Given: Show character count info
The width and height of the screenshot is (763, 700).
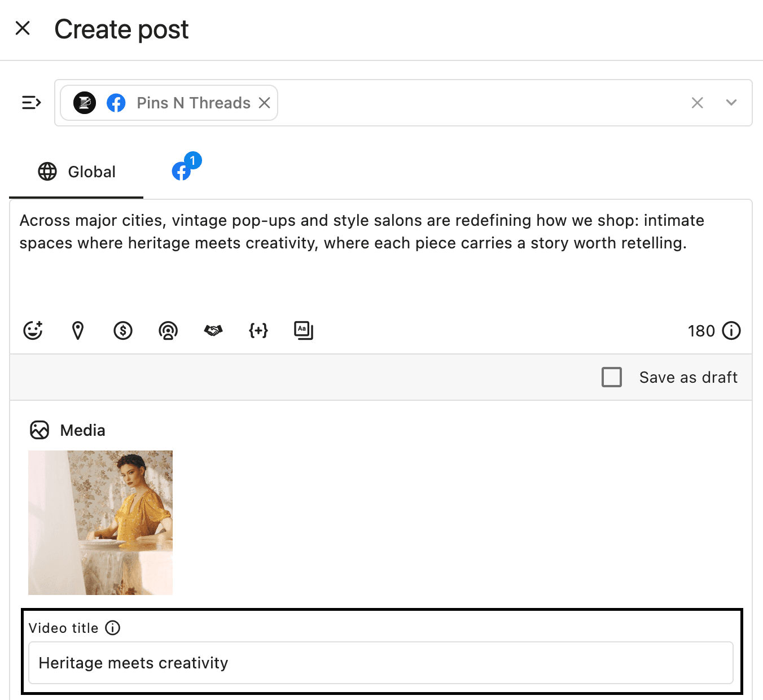Looking at the screenshot, I should click(x=731, y=331).
